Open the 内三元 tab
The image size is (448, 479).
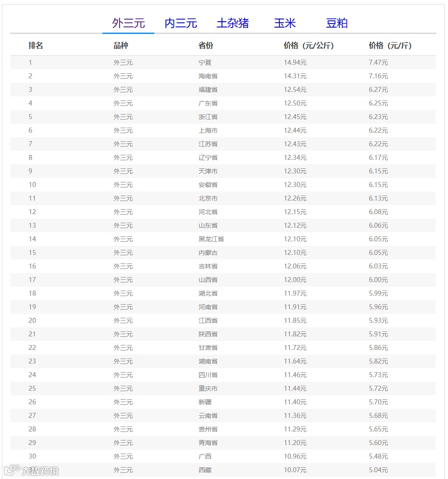pyautogui.click(x=181, y=23)
